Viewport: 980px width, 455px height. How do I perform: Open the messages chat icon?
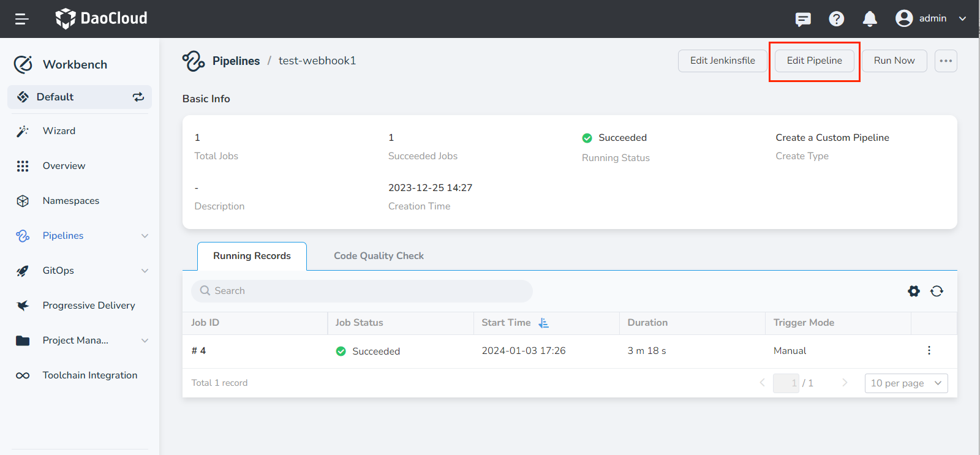pos(803,19)
